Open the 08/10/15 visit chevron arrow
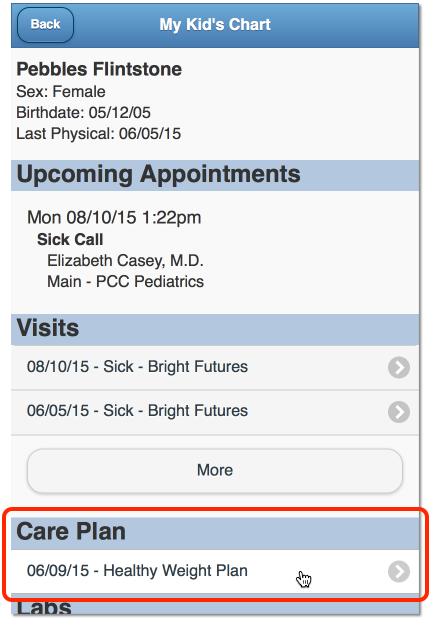Image resolution: width=431 pixels, height=620 pixels. click(399, 368)
